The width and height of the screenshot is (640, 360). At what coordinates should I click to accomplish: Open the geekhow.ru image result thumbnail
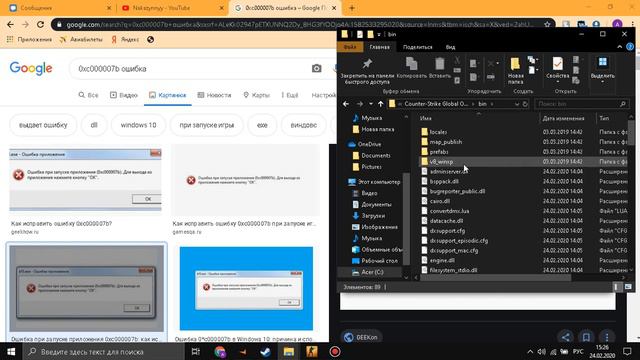click(x=85, y=180)
